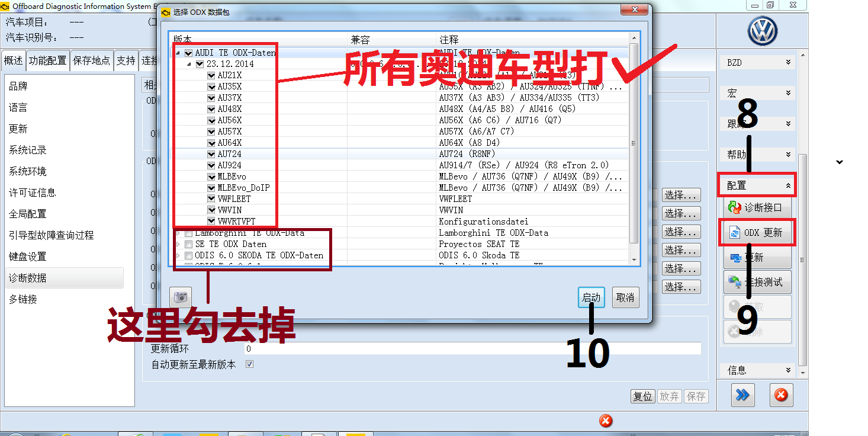Check the SE TE ODX Daten checkbox
This screenshot has height=436, width=868.
pyautogui.click(x=188, y=244)
